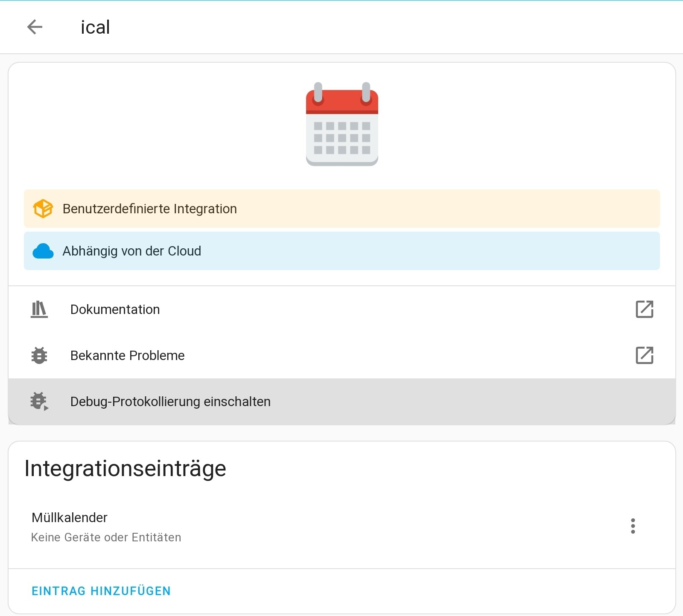Open external link icon beside Bekannte Probleme

[x=644, y=355]
